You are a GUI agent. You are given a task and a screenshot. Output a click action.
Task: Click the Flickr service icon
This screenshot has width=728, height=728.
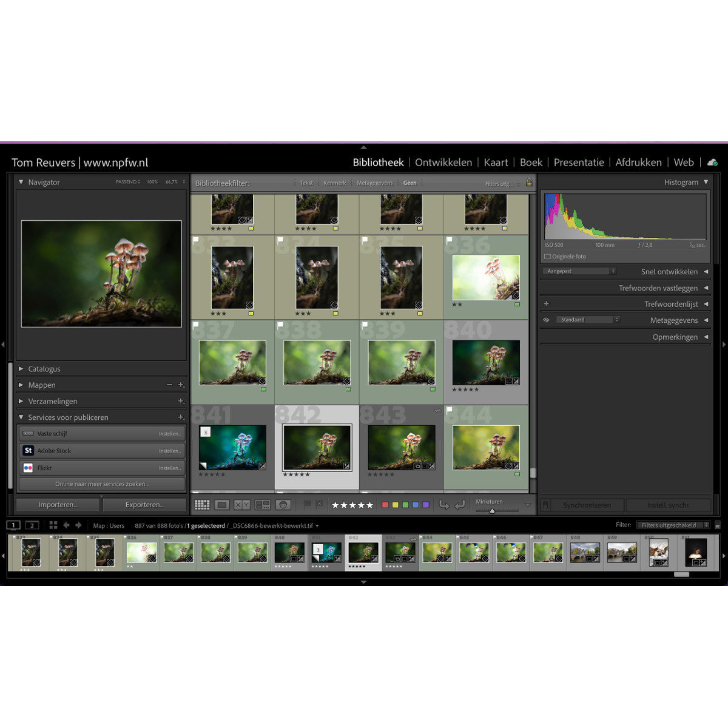[x=27, y=468]
